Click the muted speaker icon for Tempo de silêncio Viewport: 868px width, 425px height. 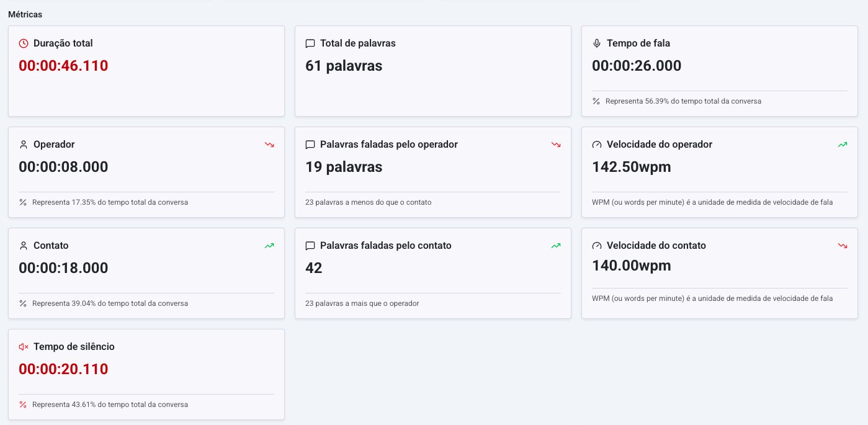pyautogui.click(x=24, y=347)
